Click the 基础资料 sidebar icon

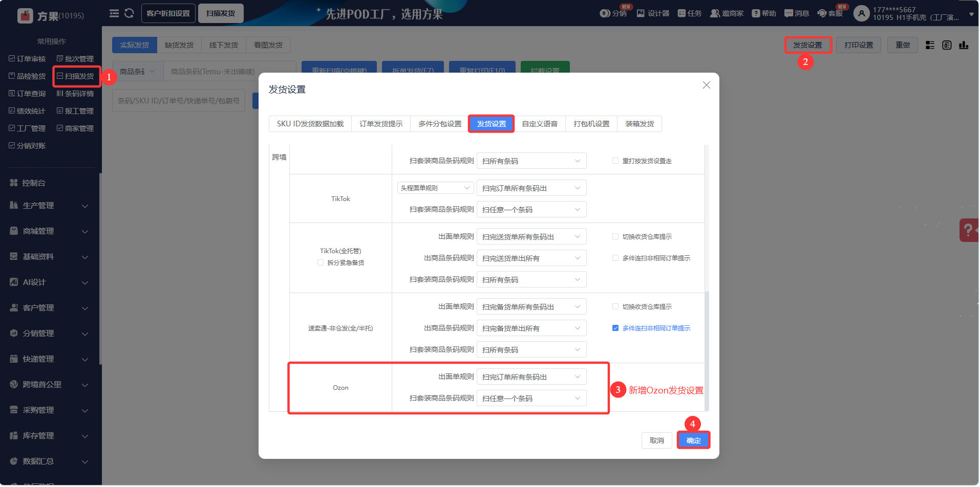click(14, 256)
